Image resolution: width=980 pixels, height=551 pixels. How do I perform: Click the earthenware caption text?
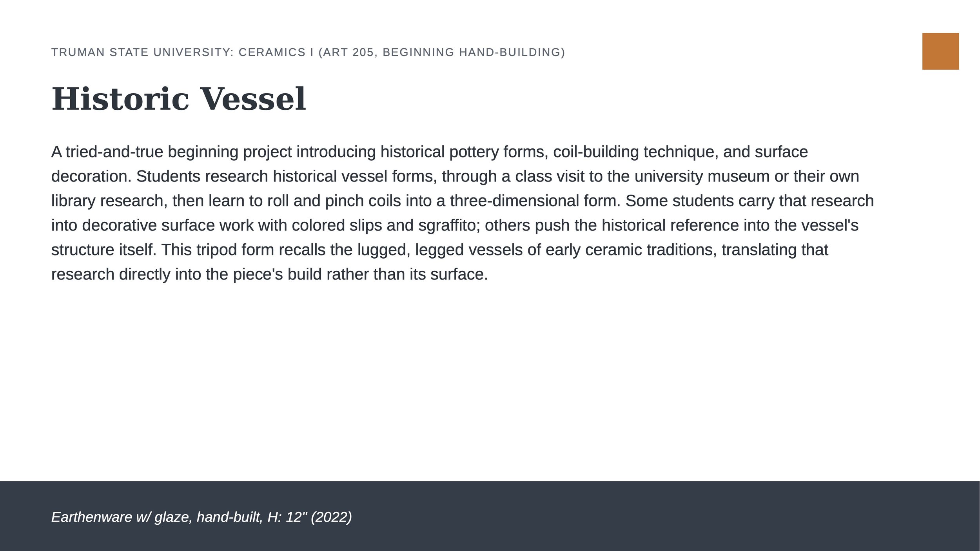[x=201, y=517]
